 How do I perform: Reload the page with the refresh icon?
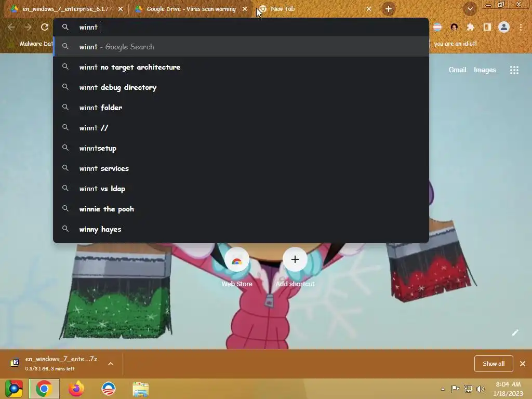tap(45, 27)
